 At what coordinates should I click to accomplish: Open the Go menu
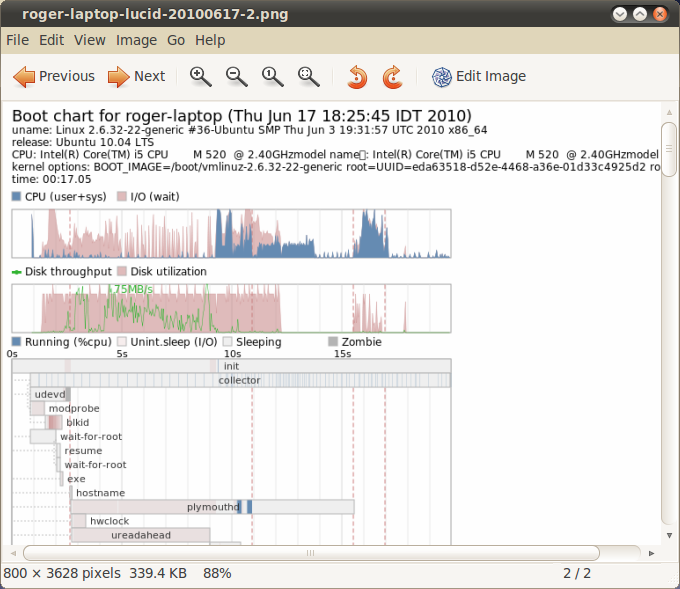click(x=176, y=40)
